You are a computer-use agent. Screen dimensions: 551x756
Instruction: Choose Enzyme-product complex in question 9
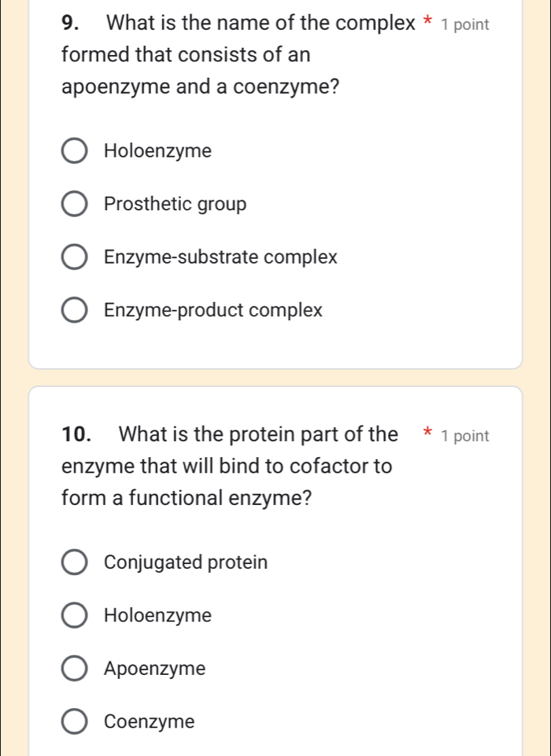(x=74, y=310)
